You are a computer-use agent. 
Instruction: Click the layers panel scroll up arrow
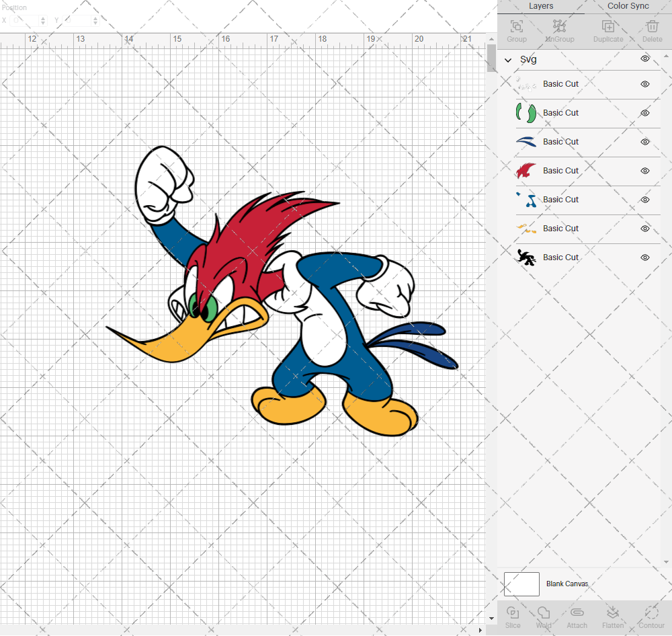(x=666, y=56)
